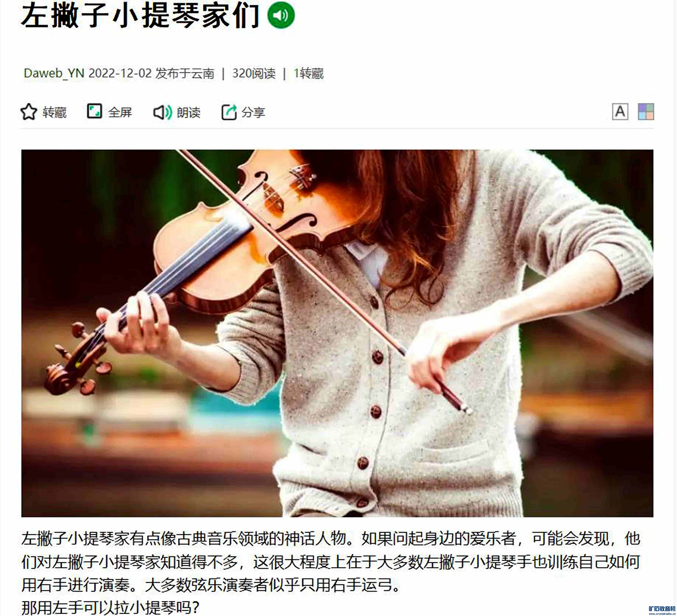Open fullscreen mode with the 全屏 square icon

94,111
